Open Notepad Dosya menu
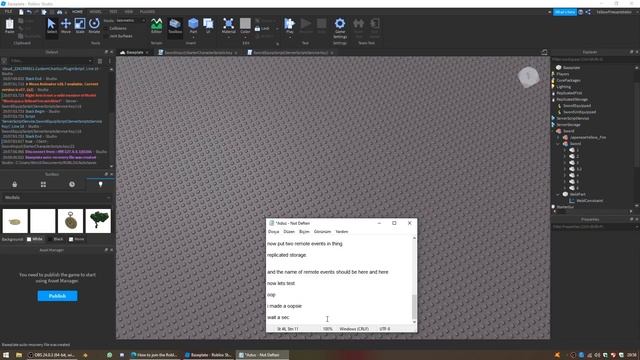The width and height of the screenshot is (640, 360). 273,232
